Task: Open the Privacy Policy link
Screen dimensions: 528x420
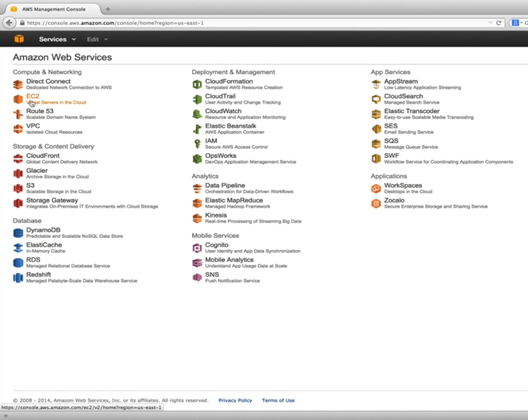Action: pyautogui.click(x=235, y=400)
